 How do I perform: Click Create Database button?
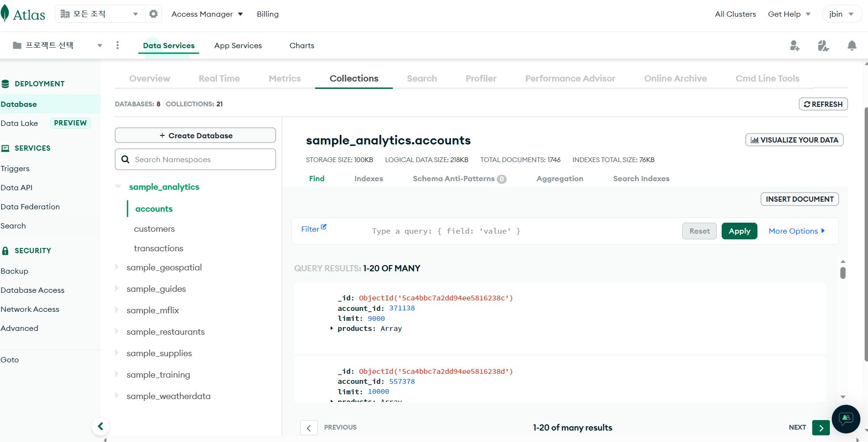coord(195,135)
